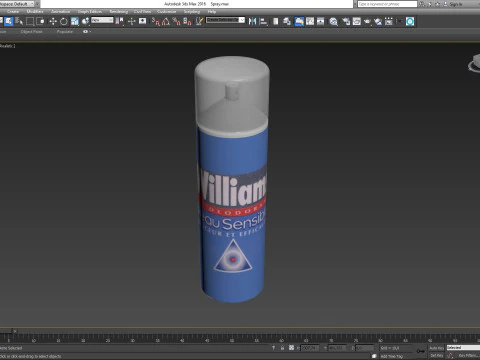The height and width of the screenshot is (360, 480).
Task: Open the Animation menu
Action: tap(60, 12)
